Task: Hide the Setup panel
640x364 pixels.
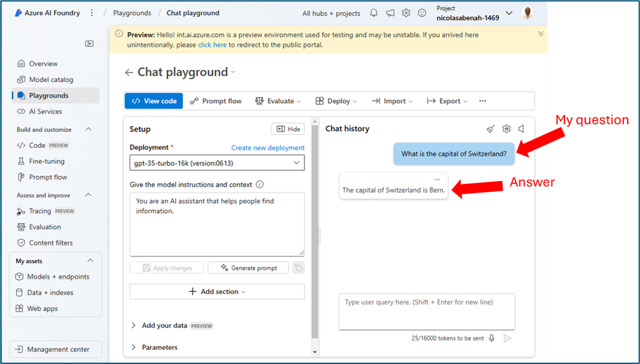Action: (x=288, y=129)
